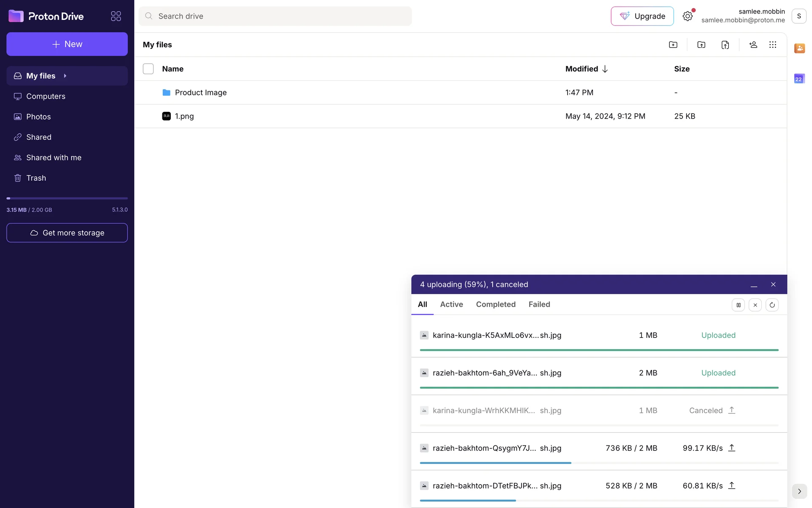Viewport: 812px width, 508px height.
Task: Click the Search drive input field
Action: [x=275, y=16]
